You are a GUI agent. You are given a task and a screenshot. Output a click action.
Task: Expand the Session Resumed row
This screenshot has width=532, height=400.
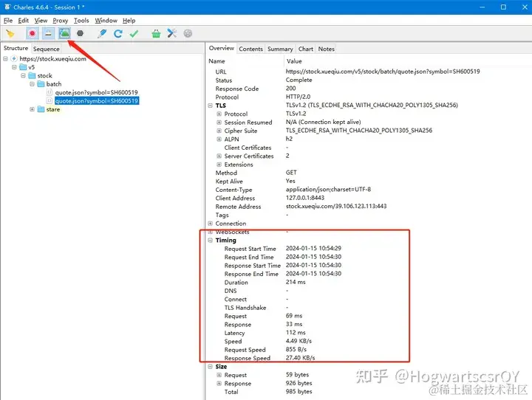(x=219, y=123)
